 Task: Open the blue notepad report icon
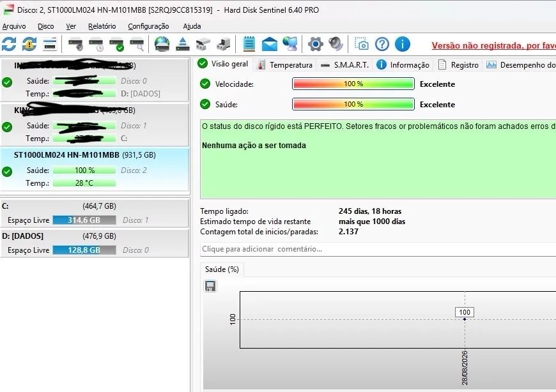(249, 44)
